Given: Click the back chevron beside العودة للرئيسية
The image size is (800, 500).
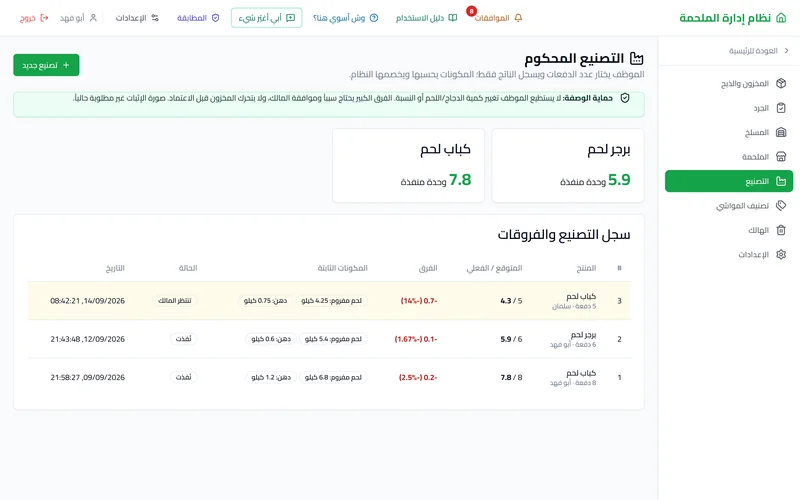Looking at the screenshot, I should click(x=786, y=51).
